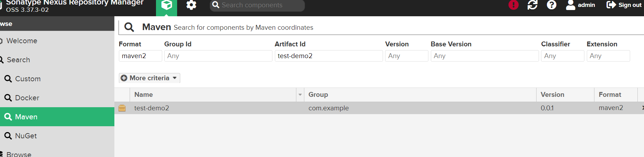
Task: Click the refresh arrows icon
Action: (532, 5)
